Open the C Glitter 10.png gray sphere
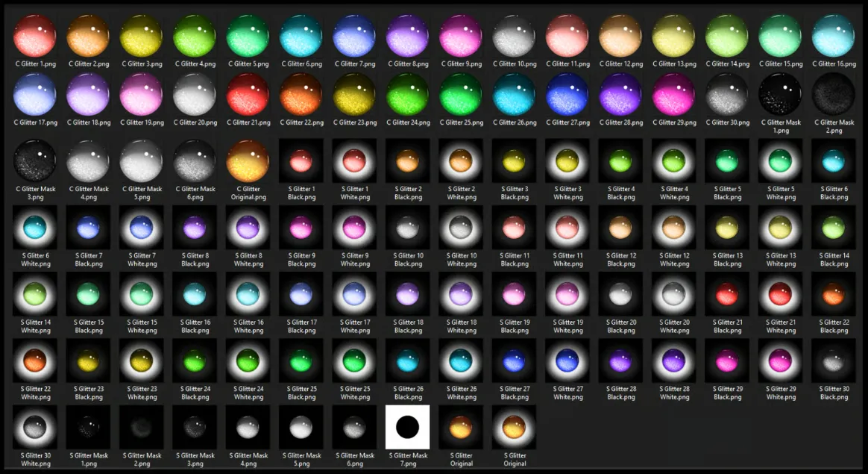The image size is (868, 474). click(515, 36)
